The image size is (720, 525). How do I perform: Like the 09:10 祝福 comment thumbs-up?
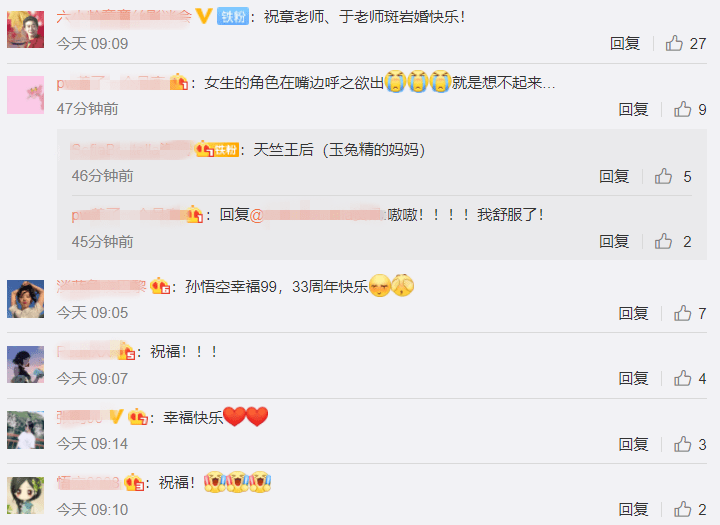682,509
